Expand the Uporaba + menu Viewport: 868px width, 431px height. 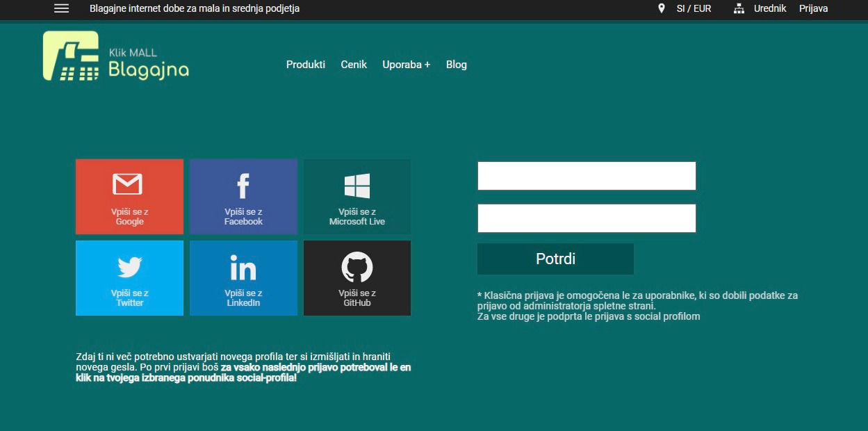coord(407,65)
